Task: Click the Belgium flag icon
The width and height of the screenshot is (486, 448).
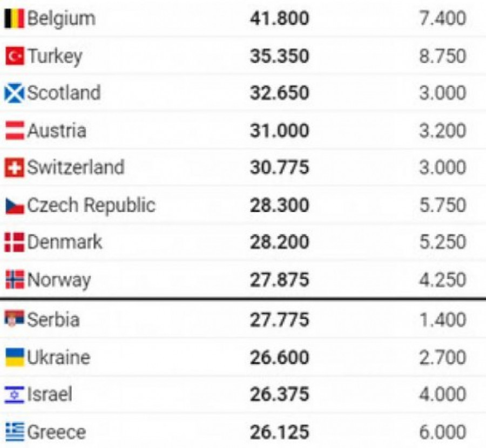Action: click(x=15, y=19)
